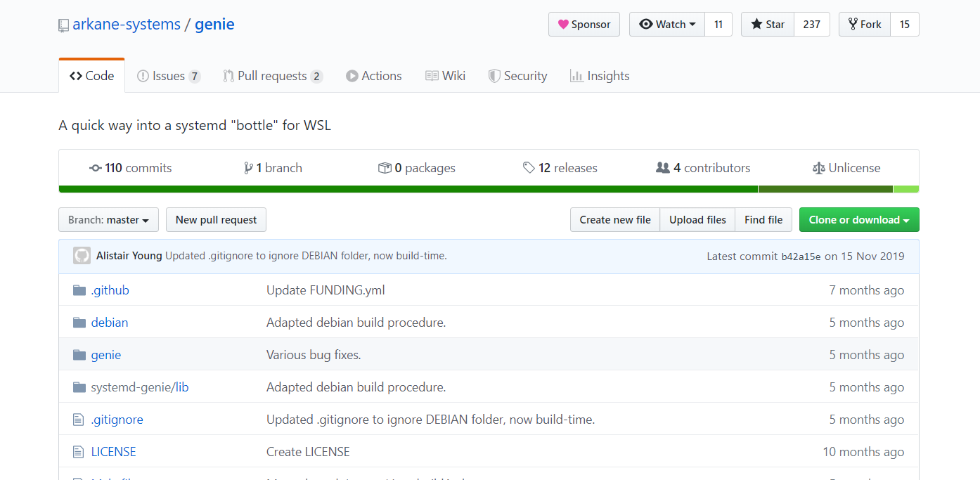Open the Code tab
This screenshot has width=980, height=480.
91,76
